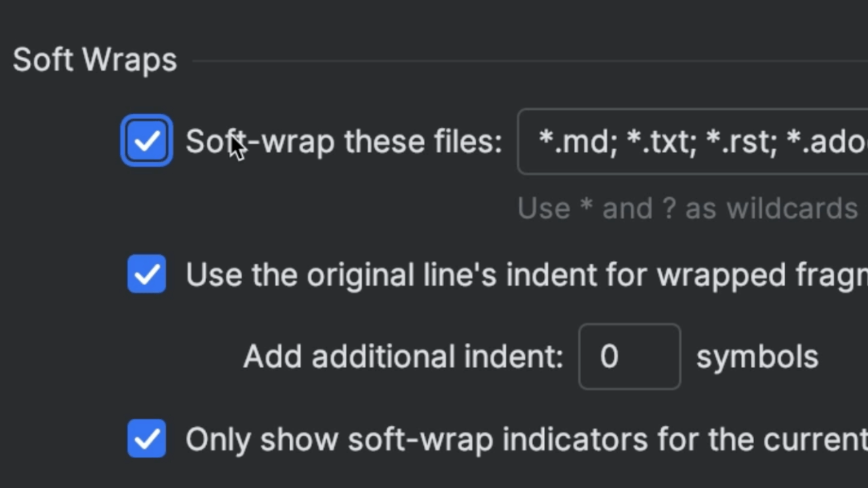Select the text *.md in the field
The width and height of the screenshot is (868, 488).
[x=576, y=140]
